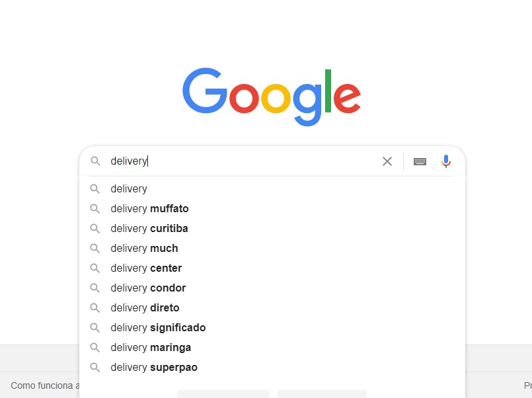Image resolution: width=532 pixels, height=398 pixels.
Task: Click inside the search input field
Action: pos(231,161)
